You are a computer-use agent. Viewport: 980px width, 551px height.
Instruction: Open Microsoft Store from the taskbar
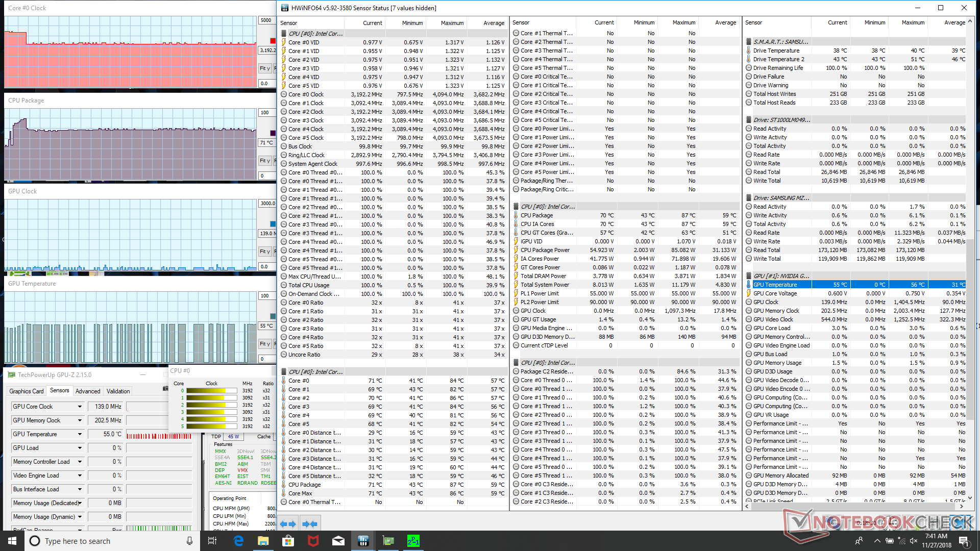pyautogui.click(x=288, y=541)
